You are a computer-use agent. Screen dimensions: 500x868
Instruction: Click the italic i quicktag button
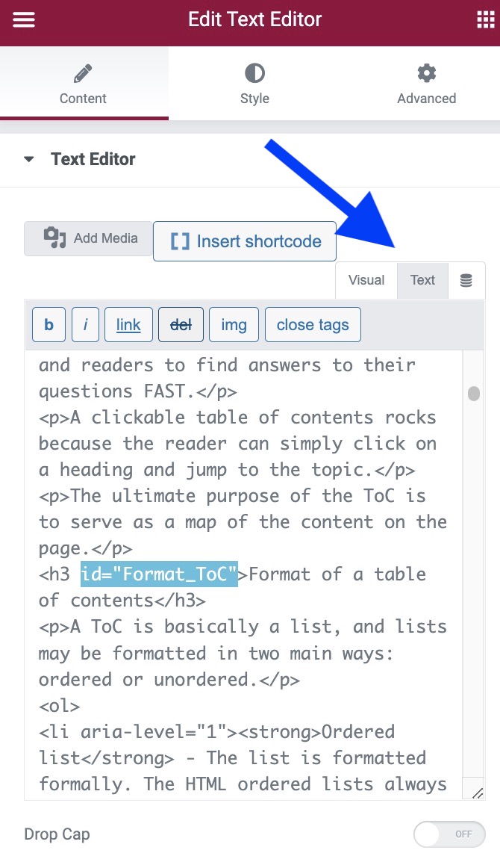tap(85, 325)
